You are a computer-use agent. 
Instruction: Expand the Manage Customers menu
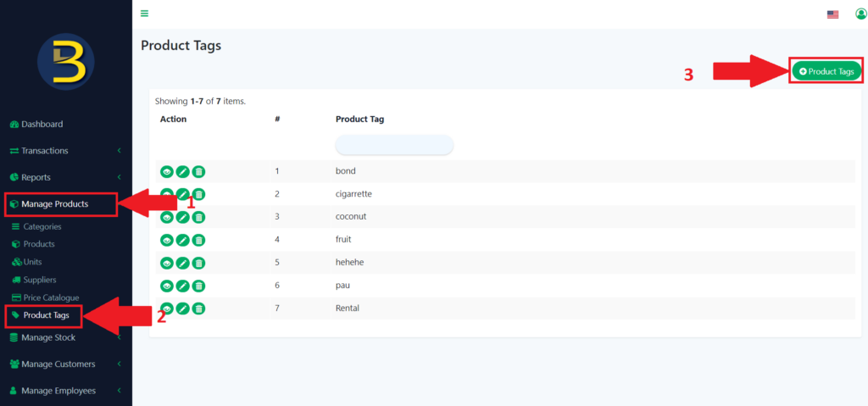(x=64, y=364)
